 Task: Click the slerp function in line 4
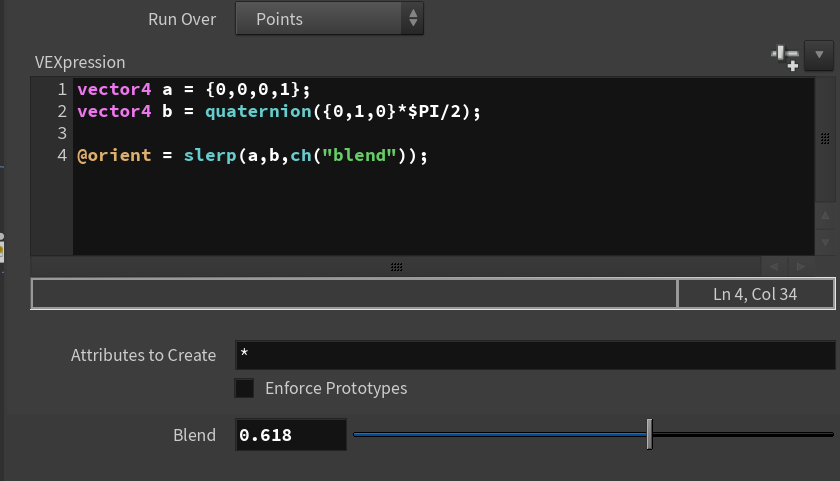tap(210, 155)
